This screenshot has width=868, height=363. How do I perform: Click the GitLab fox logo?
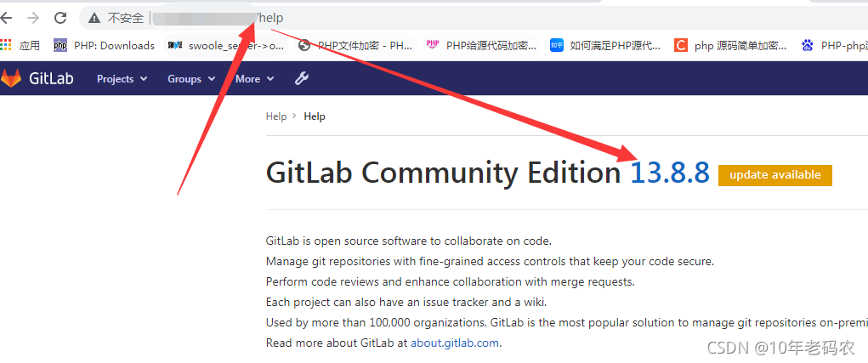tap(11, 78)
